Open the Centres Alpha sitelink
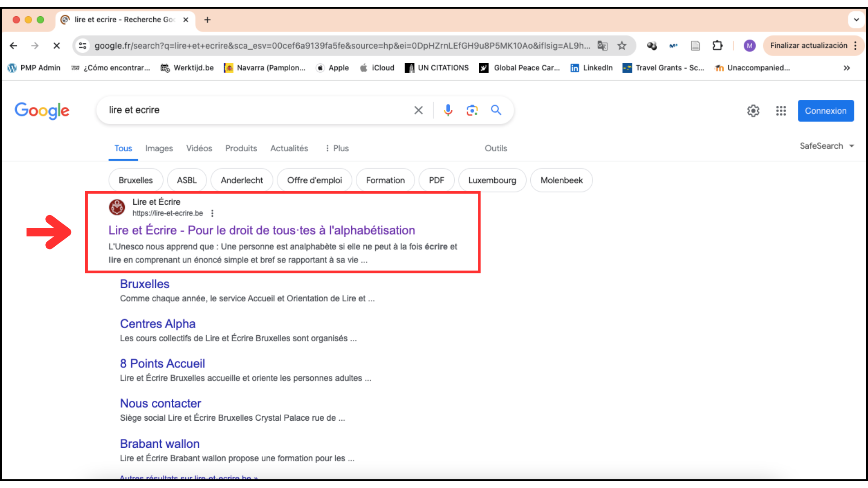 (157, 324)
